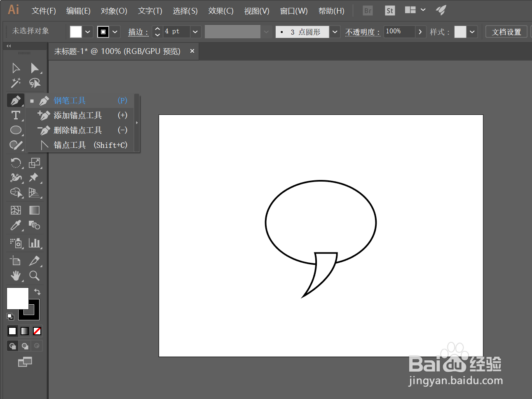
Task: Select the Puppet Warp pin tool
Action: click(34, 178)
